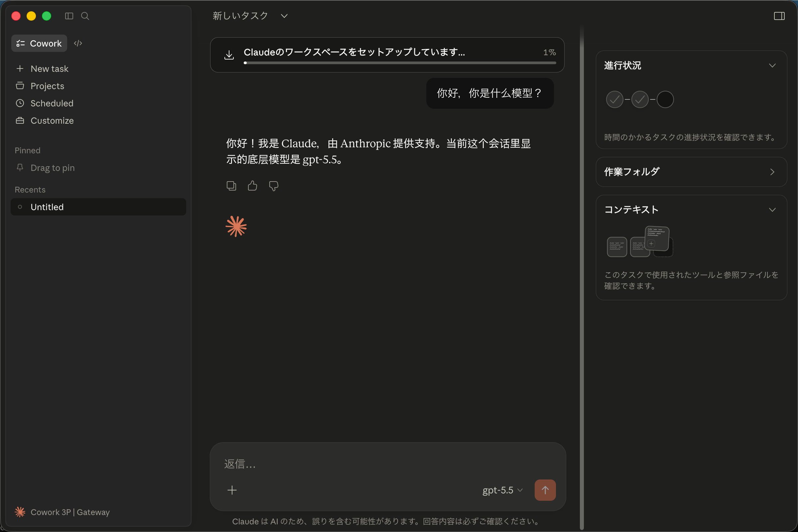Image resolution: width=798 pixels, height=532 pixels.
Task: Give the reply a thumbs up
Action: pyautogui.click(x=252, y=186)
